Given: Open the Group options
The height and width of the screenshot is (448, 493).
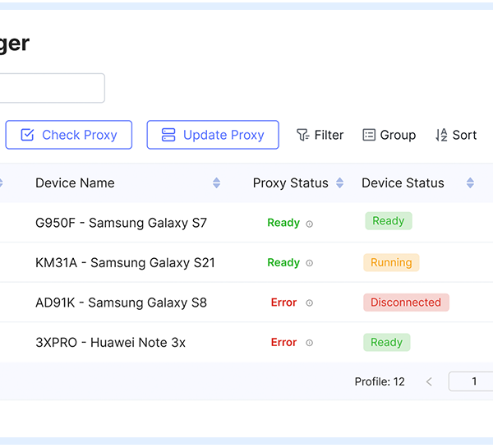Looking at the screenshot, I should click(389, 136).
